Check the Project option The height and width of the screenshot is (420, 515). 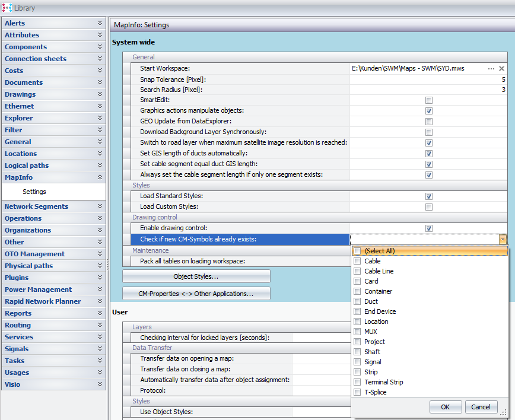pyautogui.click(x=357, y=342)
